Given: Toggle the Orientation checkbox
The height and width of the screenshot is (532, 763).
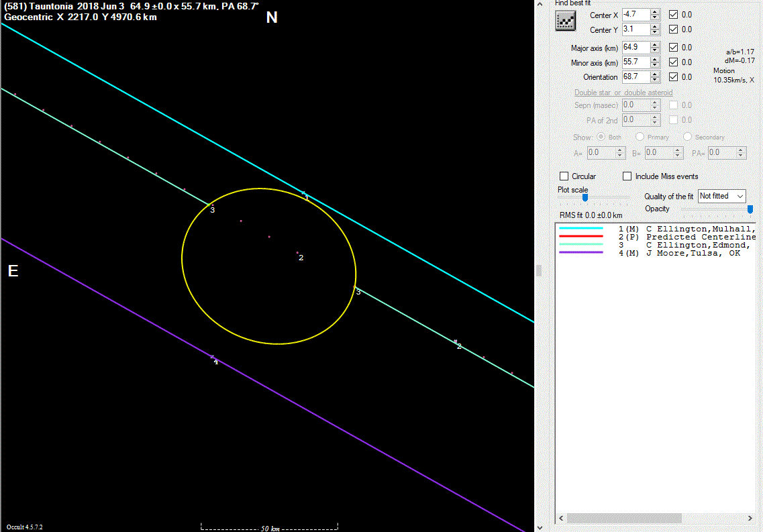Looking at the screenshot, I should 674,77.
